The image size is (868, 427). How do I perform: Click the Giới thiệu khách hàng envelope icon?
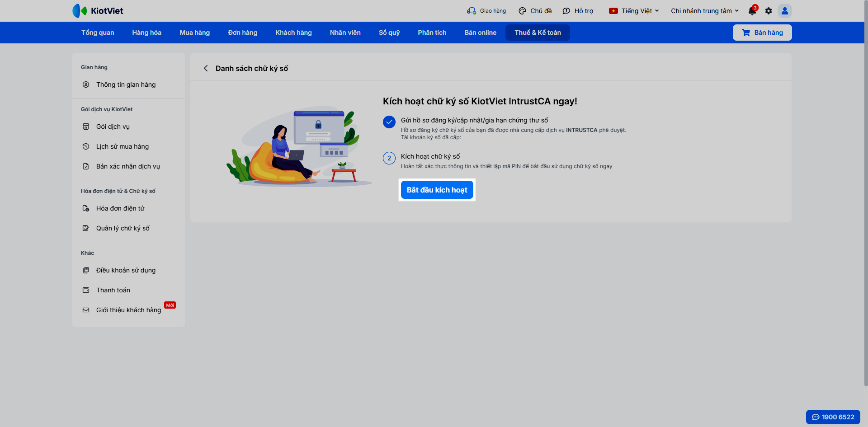click(86, 310)
